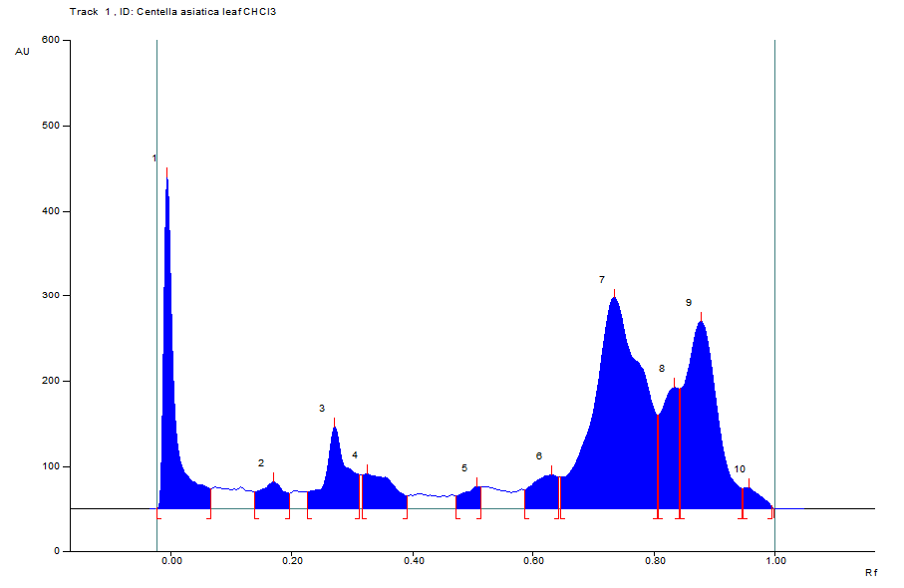Click the peak 1 number label
The image size is (904, 588).
[153, 158]
